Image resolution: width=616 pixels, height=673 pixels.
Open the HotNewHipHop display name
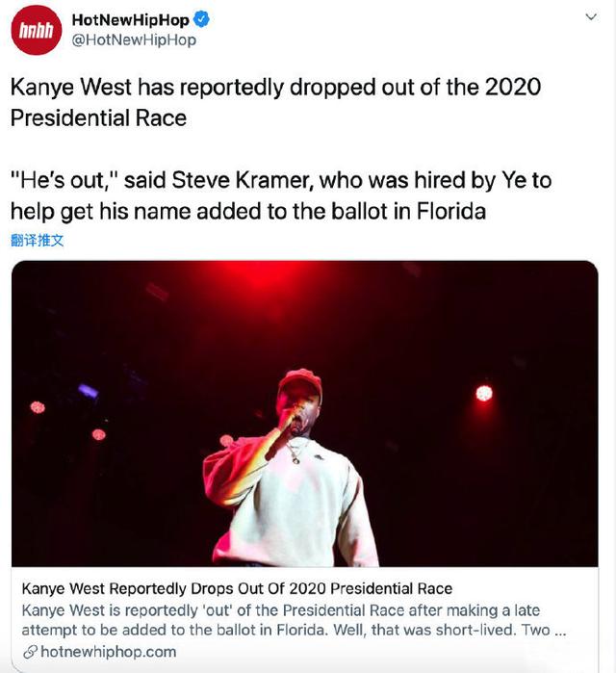point(130,20)
